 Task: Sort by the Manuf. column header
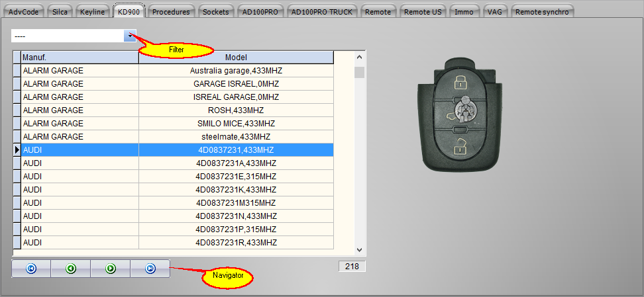[x=80, y=58]
